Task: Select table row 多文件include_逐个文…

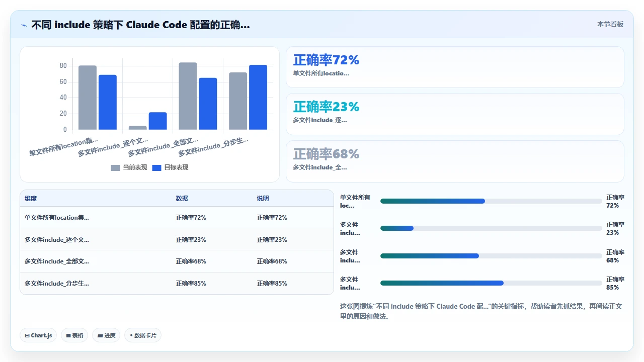Action: pyautogui.click(x=177, y=240)
